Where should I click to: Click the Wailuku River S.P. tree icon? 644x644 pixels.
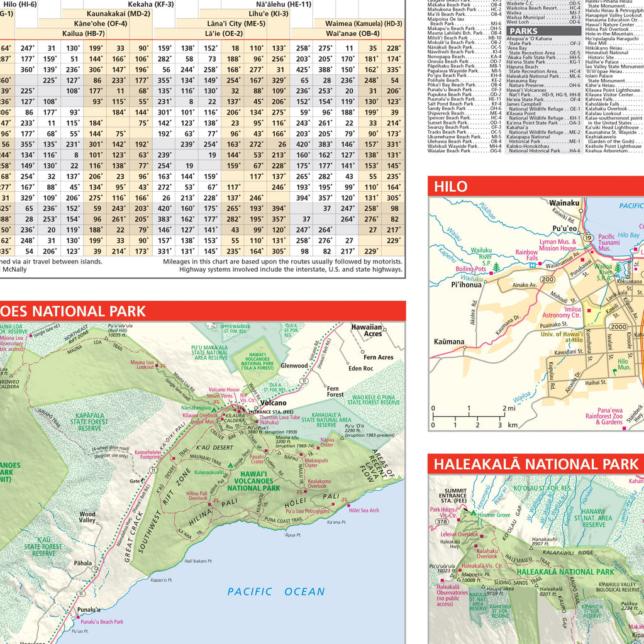coord(497,267)
